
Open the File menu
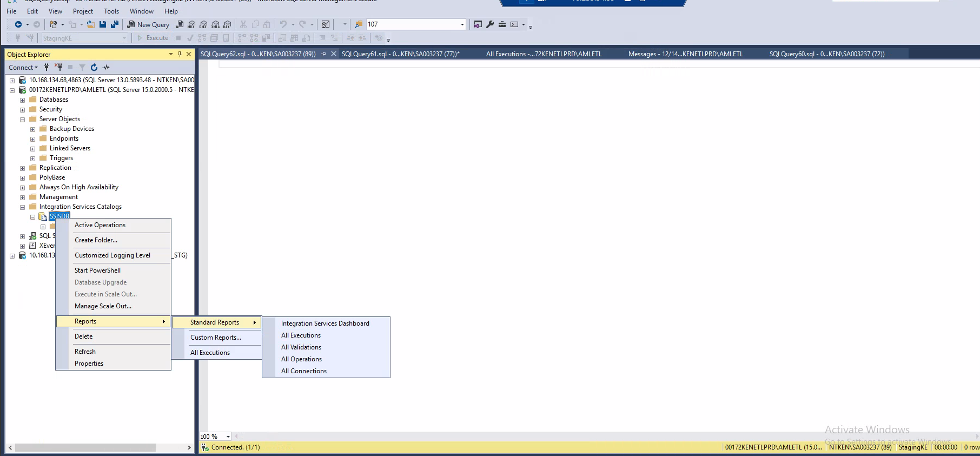tap(11, 11)
